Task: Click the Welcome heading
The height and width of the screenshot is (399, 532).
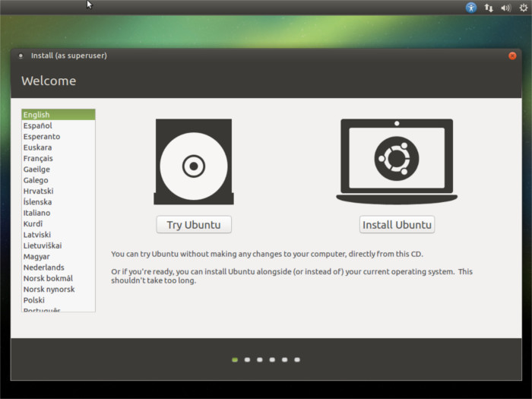Action: point(49,81)
